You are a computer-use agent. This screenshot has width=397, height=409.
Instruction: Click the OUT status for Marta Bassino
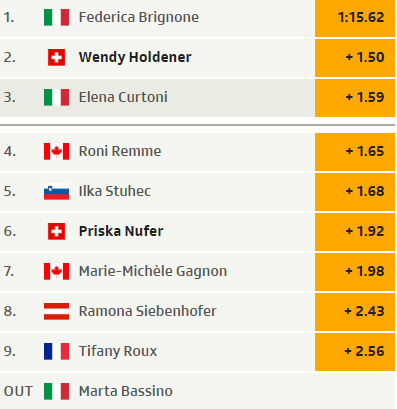(x=18, y=391)
